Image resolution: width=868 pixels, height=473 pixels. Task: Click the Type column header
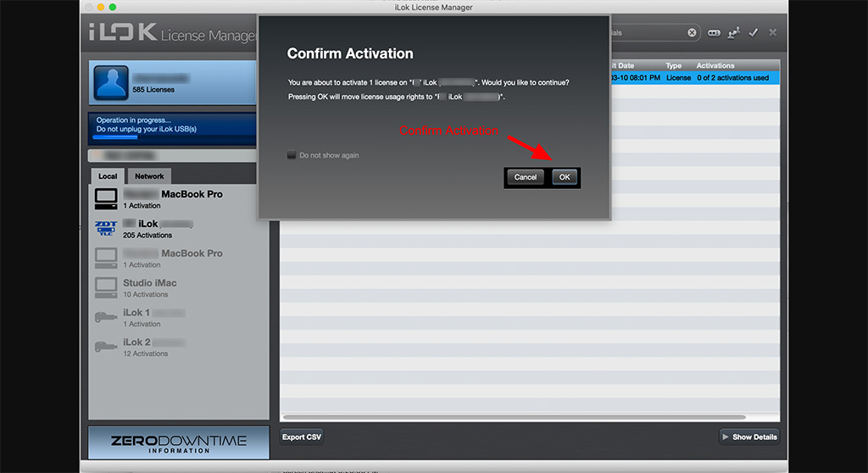(x=674, y=65)
